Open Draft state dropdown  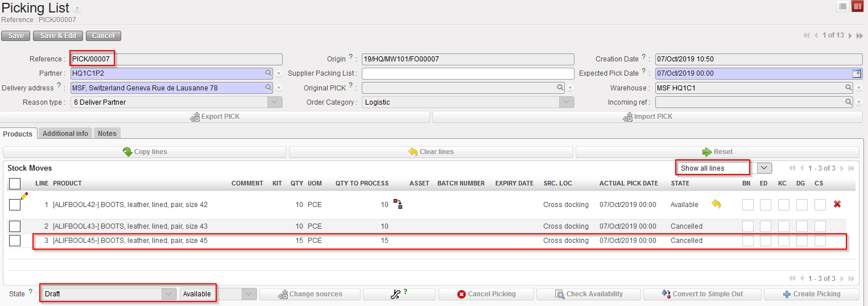pos(169,294)
